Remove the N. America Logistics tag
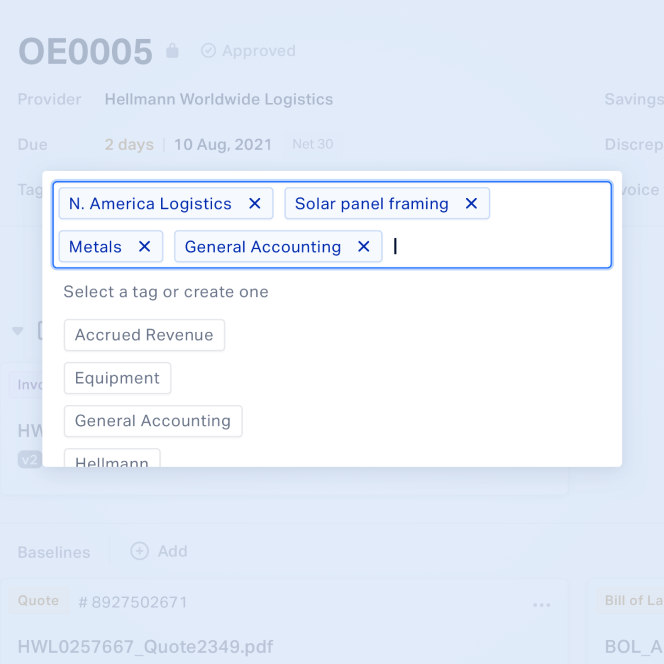 pyautogui.click(x=255, y=204)
